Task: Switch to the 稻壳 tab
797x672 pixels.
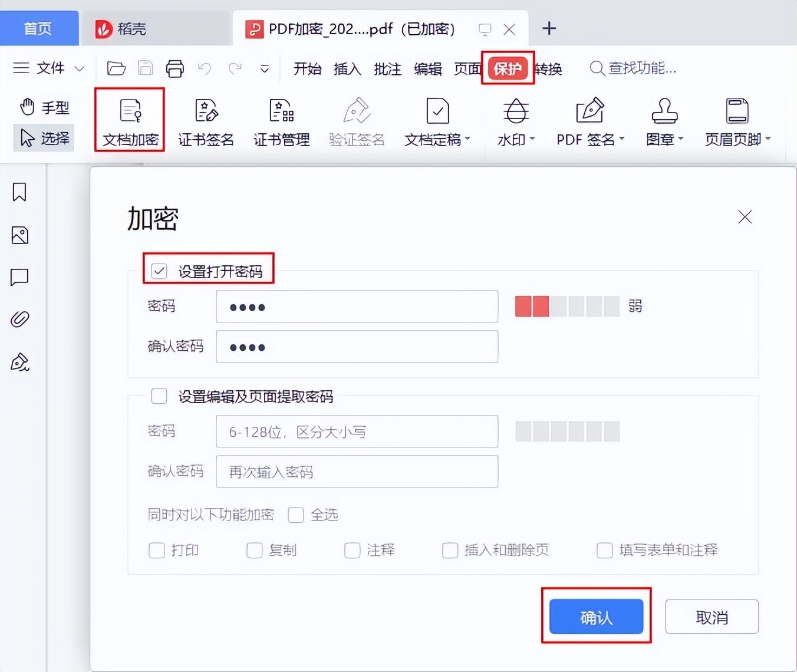Action: coord(156,28)
